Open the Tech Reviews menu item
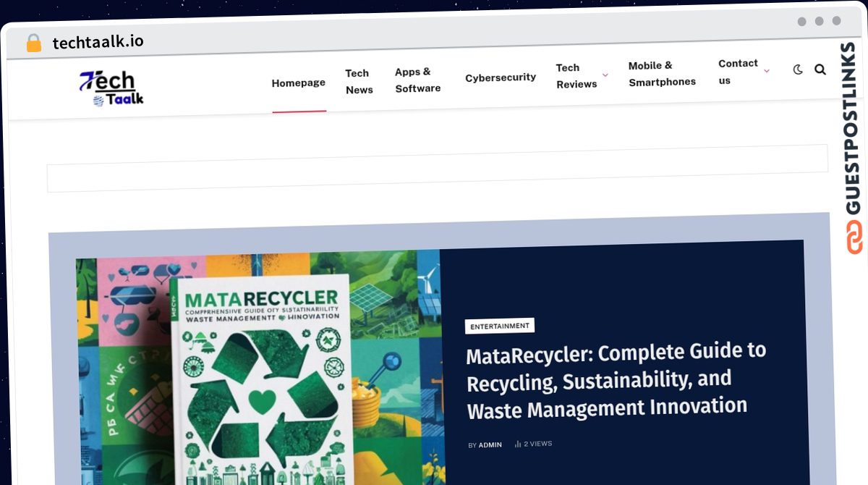The image size is (868, 485). pyautogui.click(x=576, y=75)
